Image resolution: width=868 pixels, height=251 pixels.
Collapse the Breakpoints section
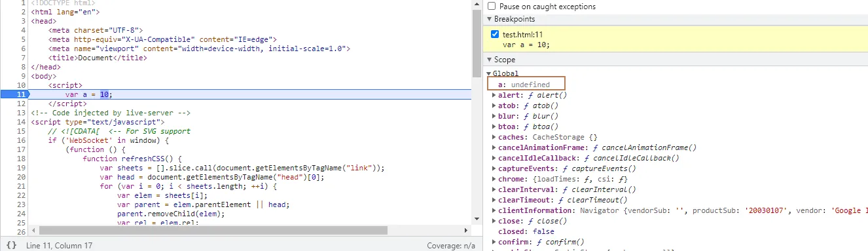489,19
